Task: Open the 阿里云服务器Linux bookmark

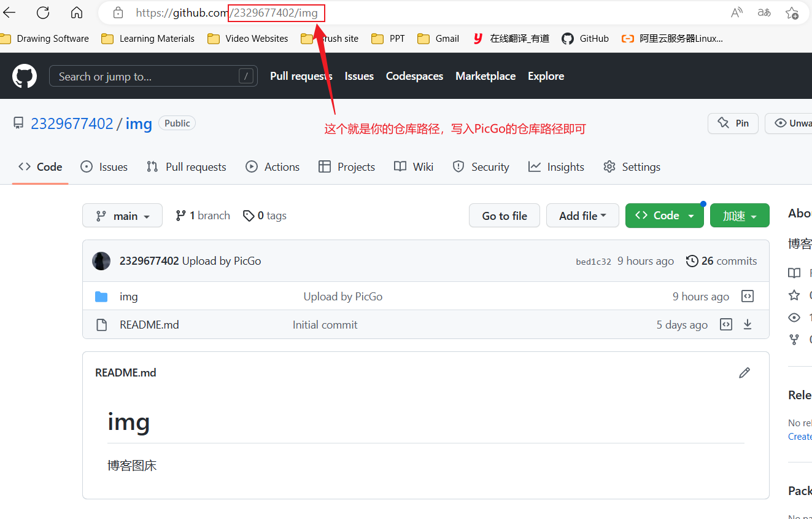Action: coord(672,39)
